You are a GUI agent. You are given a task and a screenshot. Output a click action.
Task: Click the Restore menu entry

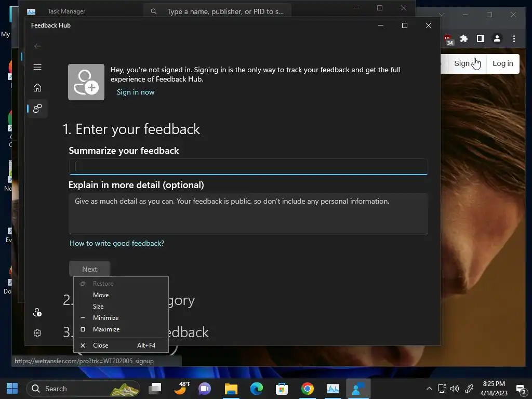click(121, 284)
